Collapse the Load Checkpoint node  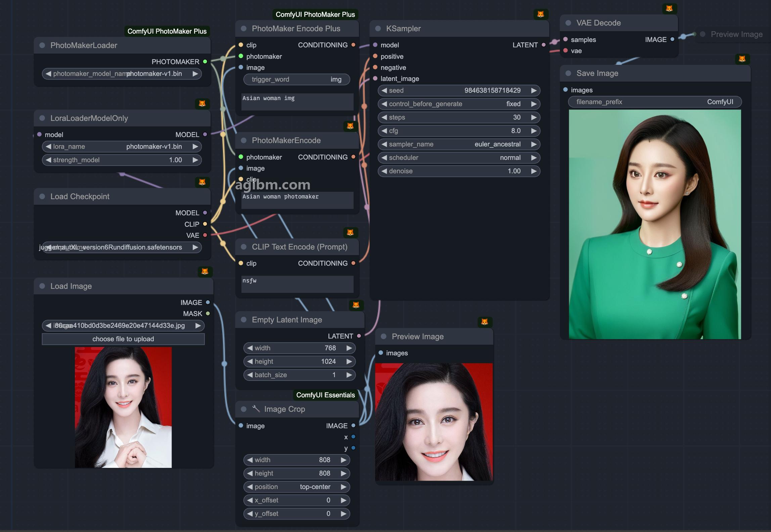pyautogui.click(x=42, y=196)
